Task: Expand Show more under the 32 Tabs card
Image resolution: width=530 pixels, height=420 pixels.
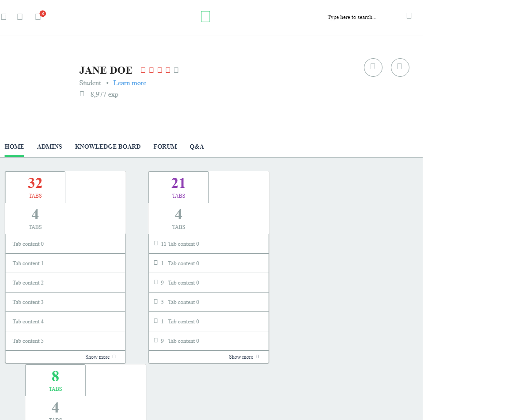Action: pyautogui.click(x=100, y=357)
